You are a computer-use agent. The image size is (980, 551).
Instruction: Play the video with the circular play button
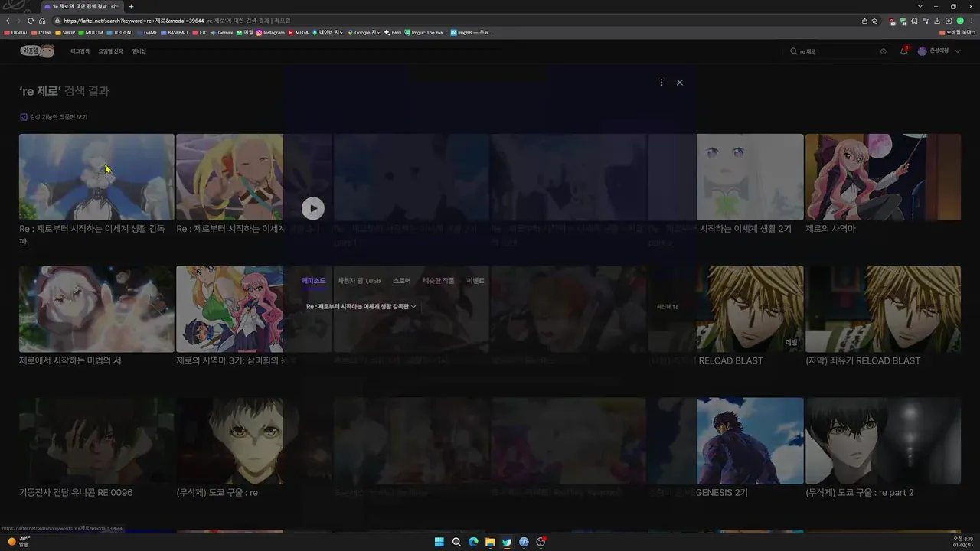click(x=312, y=208)
